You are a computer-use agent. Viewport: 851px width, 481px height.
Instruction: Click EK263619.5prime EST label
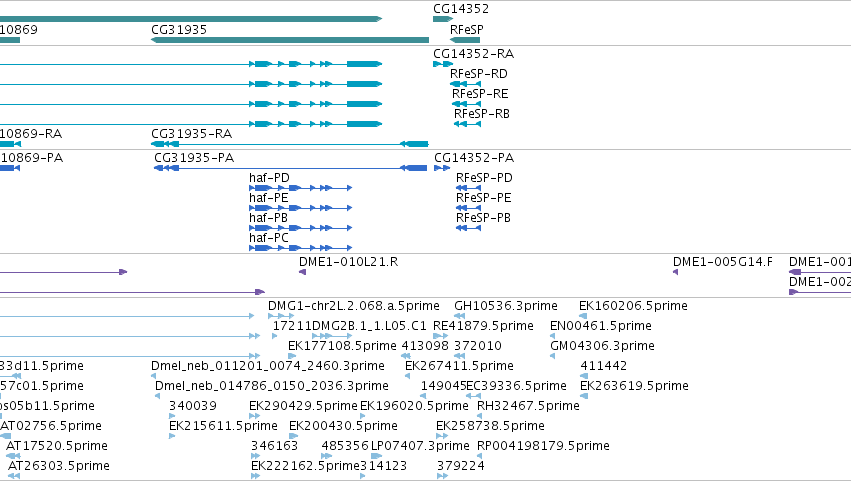634,387
